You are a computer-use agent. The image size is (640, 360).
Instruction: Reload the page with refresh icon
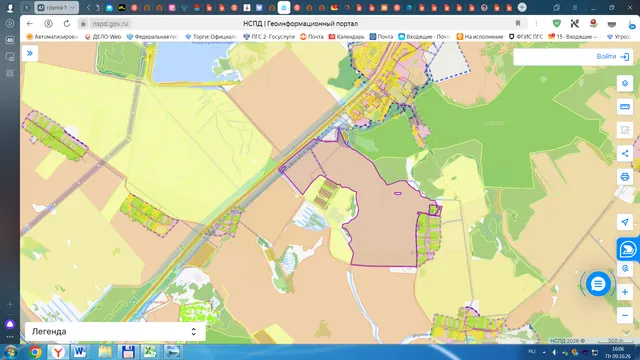pyautogui.click(x=67, y=24)
